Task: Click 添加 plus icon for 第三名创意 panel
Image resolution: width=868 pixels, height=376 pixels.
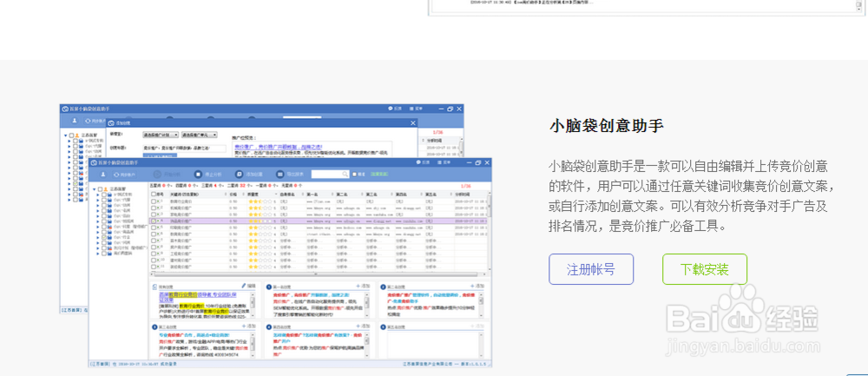Action: 244,327
